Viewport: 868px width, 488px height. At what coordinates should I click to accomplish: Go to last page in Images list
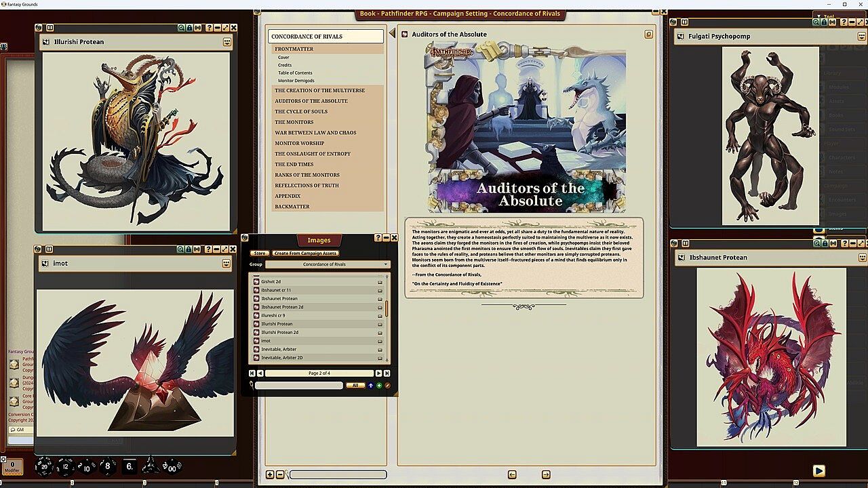387,373
